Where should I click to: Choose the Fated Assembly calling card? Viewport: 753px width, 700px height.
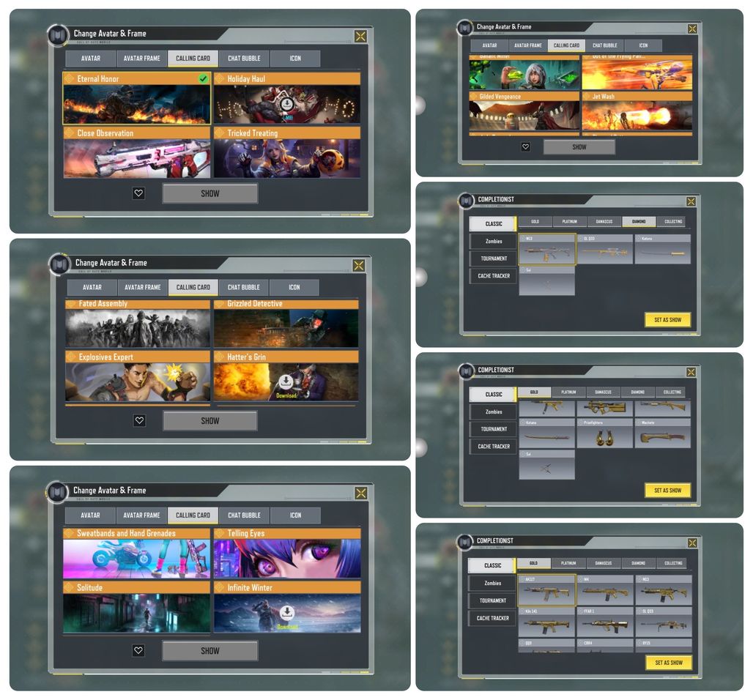pos(138,323)
